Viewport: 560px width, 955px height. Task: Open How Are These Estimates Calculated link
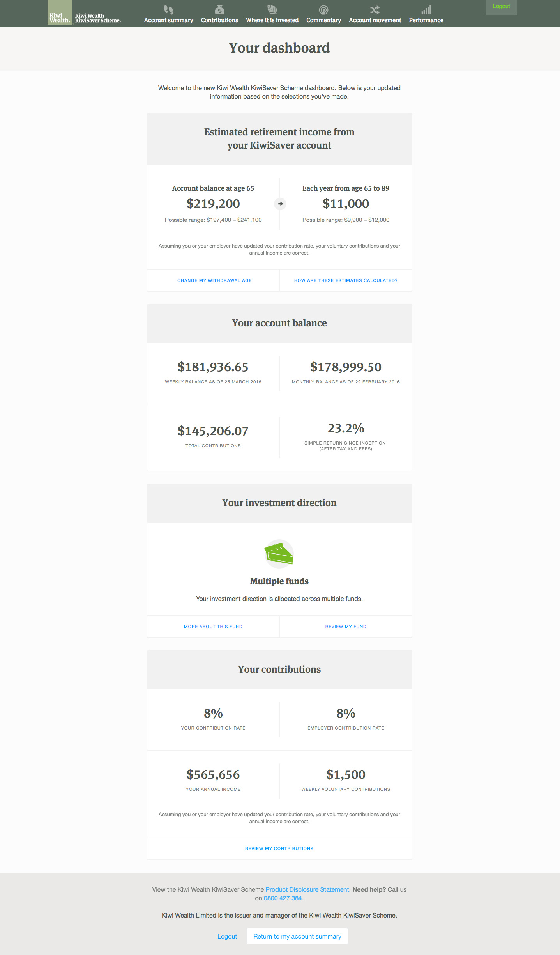pos(346,280)
